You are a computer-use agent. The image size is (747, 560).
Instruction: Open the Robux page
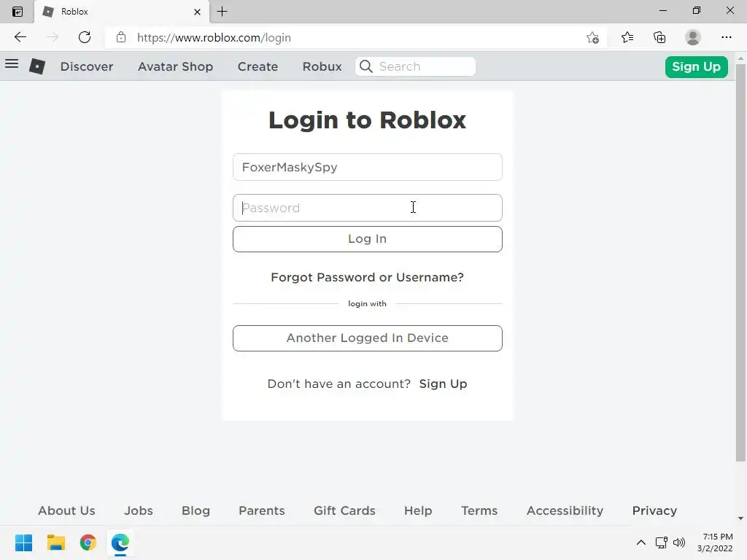point(322,66)
